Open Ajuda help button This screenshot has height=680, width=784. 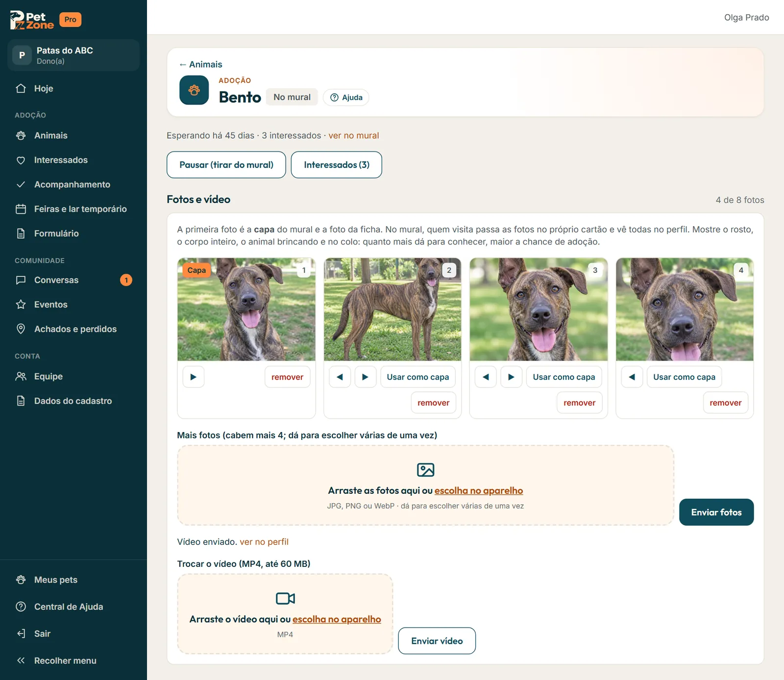(x=346, y=97)
